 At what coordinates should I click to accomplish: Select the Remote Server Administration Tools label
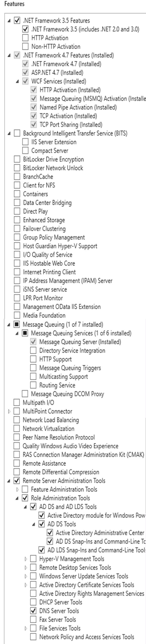tap(64, 481)
